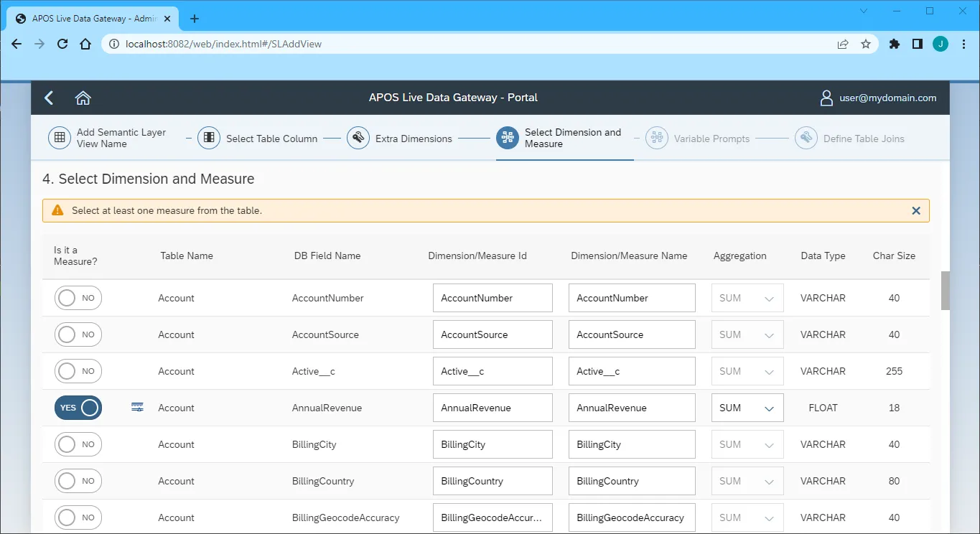Select the Variable Prompts wizard step
The height and width of the screenshot is (534, 980).
[656, 138]
